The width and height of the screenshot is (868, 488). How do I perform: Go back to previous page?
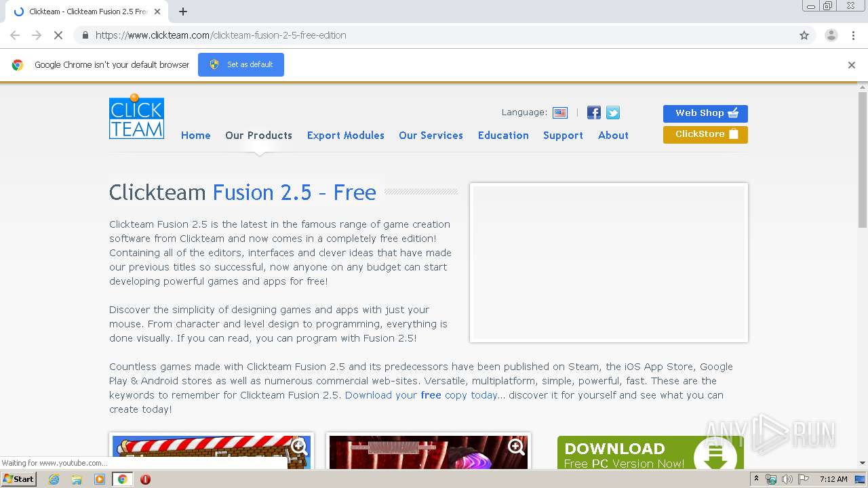tap(15, 35)
